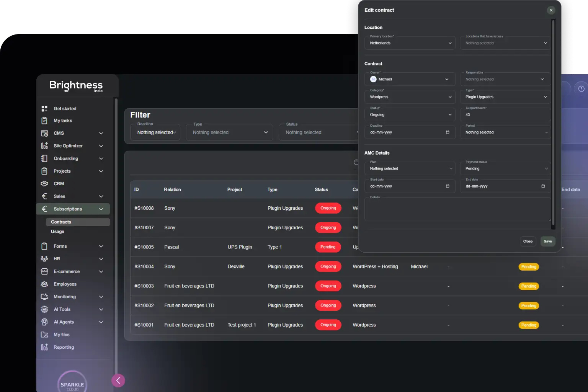The width and height of the screenshot is (588, 392).
Task: Click the Support hours field
Action: tap(505, 114)
